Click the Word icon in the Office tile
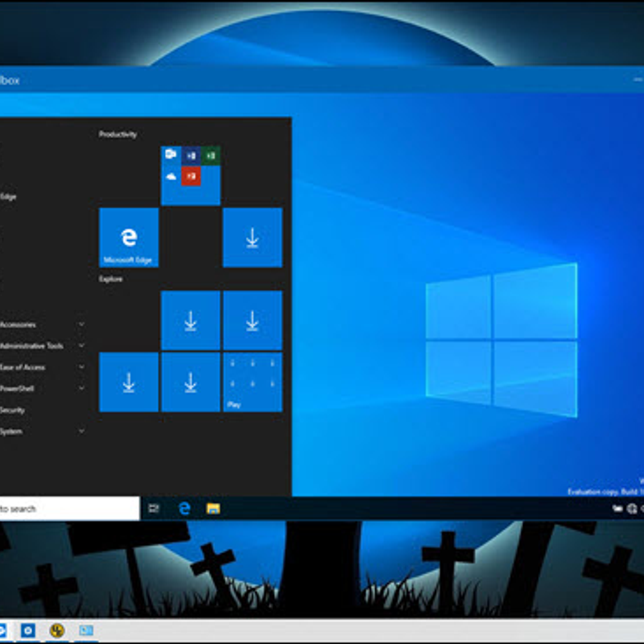This screenshot has height=644, width=644. click(191, 156)
